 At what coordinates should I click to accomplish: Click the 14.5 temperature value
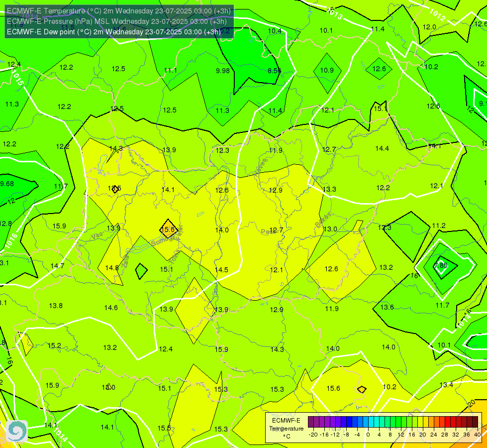221,270
